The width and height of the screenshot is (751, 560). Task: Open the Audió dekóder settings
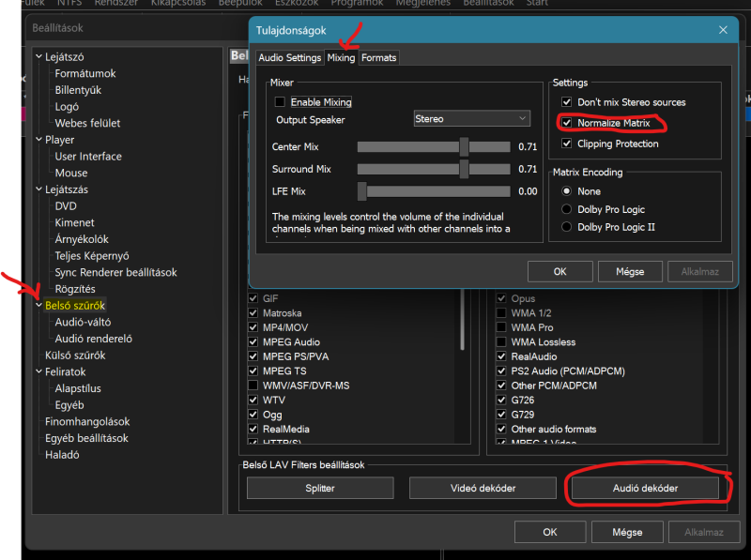(x=645, y=488)
